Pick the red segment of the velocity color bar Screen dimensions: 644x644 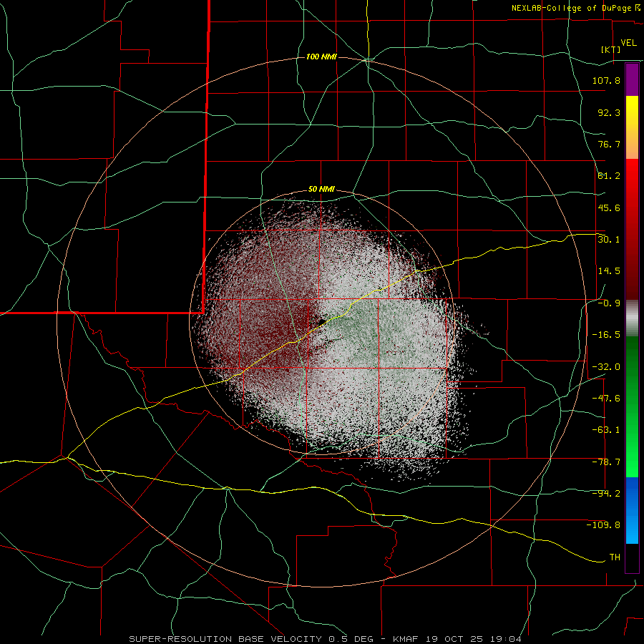632,229
